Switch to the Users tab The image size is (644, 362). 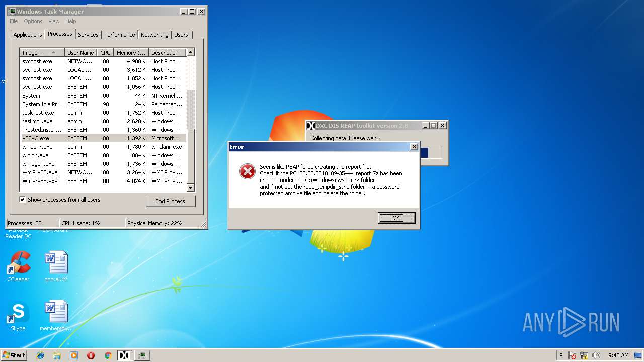tap(181, 35)
